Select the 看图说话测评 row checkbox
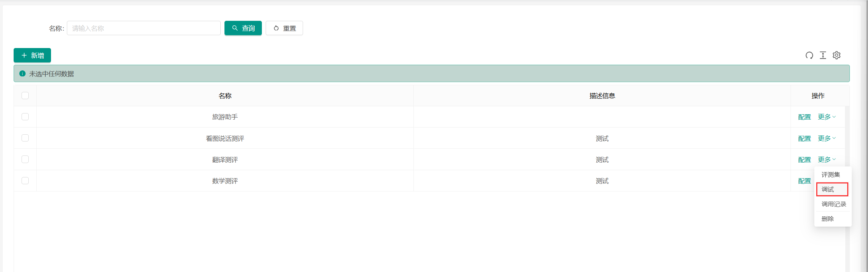The image size is (868, 272). pyautogui.click(x=25, y=138)
